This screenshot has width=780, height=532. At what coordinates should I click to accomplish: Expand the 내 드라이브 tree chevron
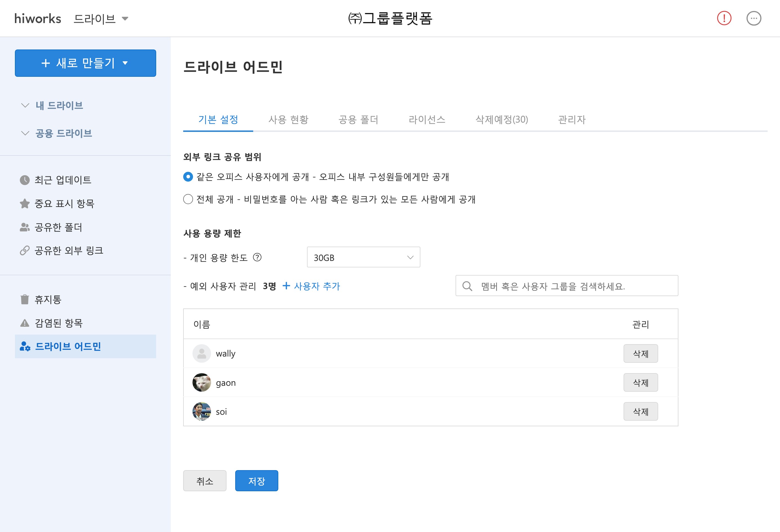(x=25, y=105)
